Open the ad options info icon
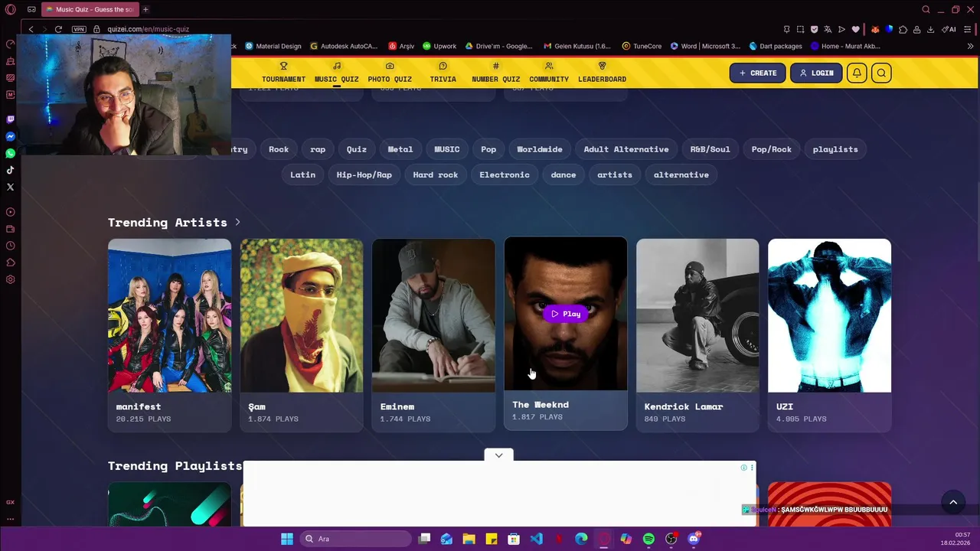This screenshot has height=551, width=980. tap(743, 468)
